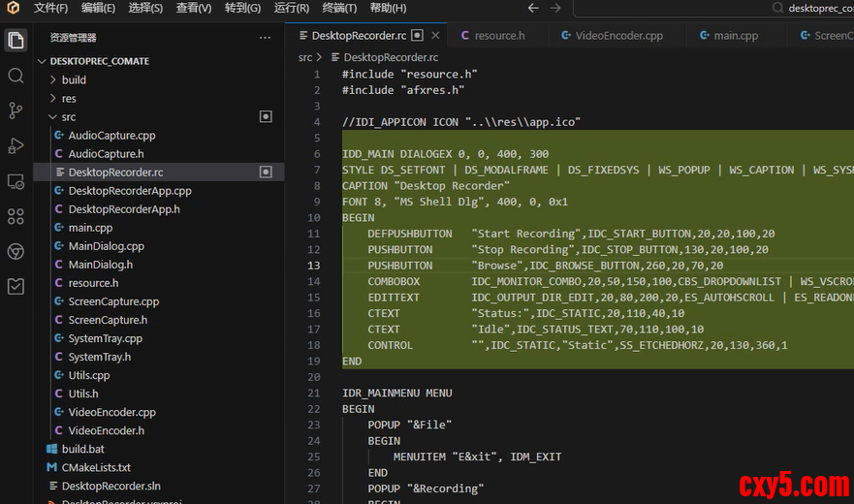The width and height of the screenshot is (854, 504).
Task: Open the Search view in activity bar
Action: pos(16,76)
